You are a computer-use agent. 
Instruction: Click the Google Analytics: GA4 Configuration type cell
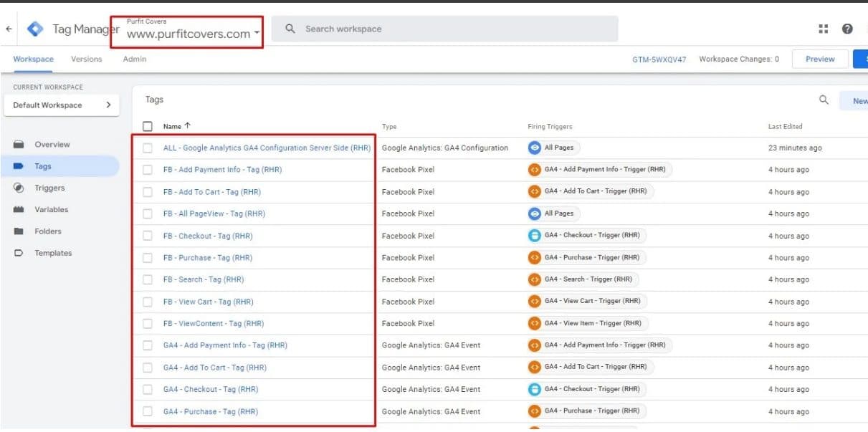pyautogui.click(x=445, y=148)
